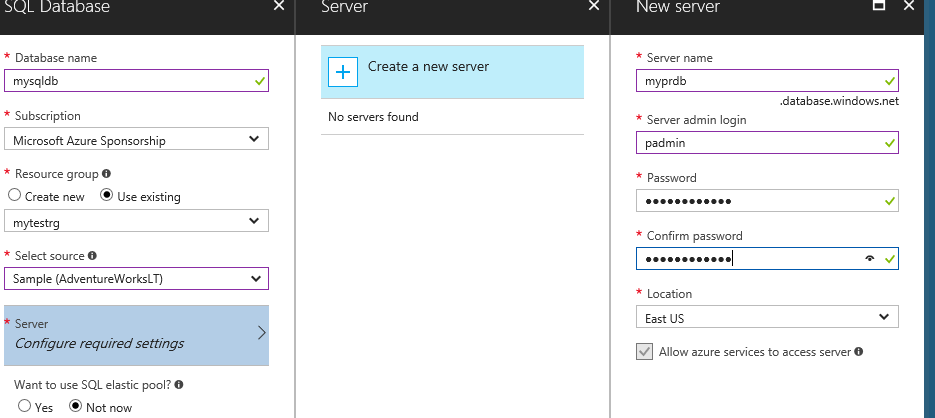Maximize the New server blade

pyautogui.click(x=878, y=5)
